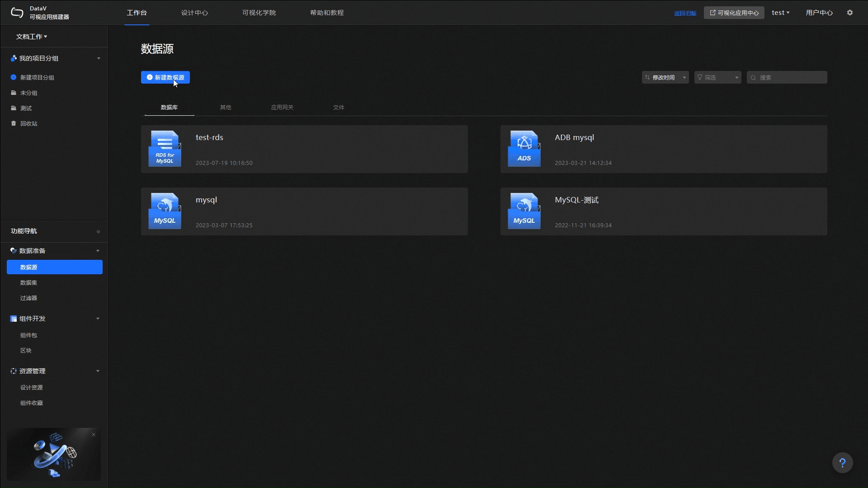Click the 新建数据源 button
The width and height of the screenshot is (868, 488).
coord(165,77)
